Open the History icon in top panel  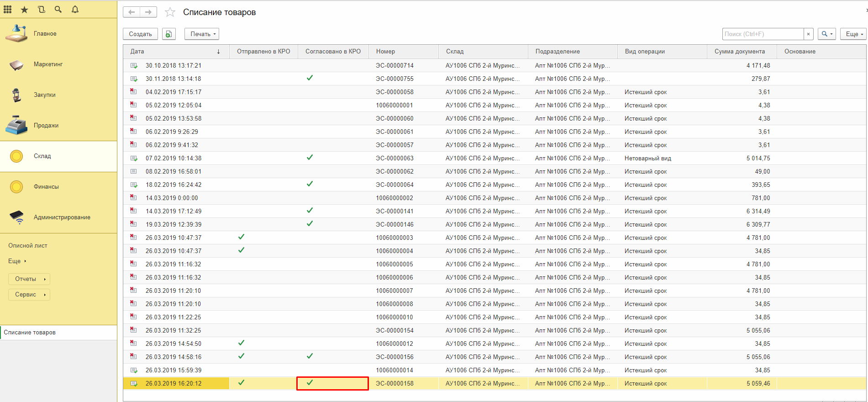(42, 9)
